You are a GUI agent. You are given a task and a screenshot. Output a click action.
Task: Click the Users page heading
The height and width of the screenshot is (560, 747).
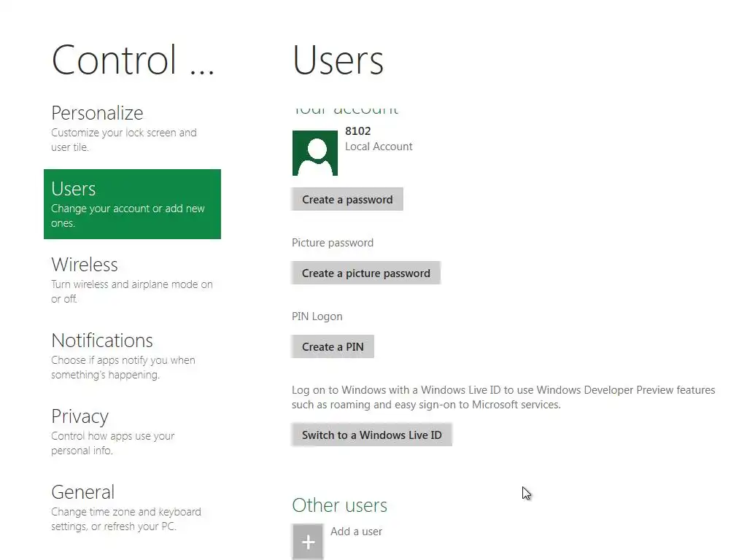pos(338,61)
